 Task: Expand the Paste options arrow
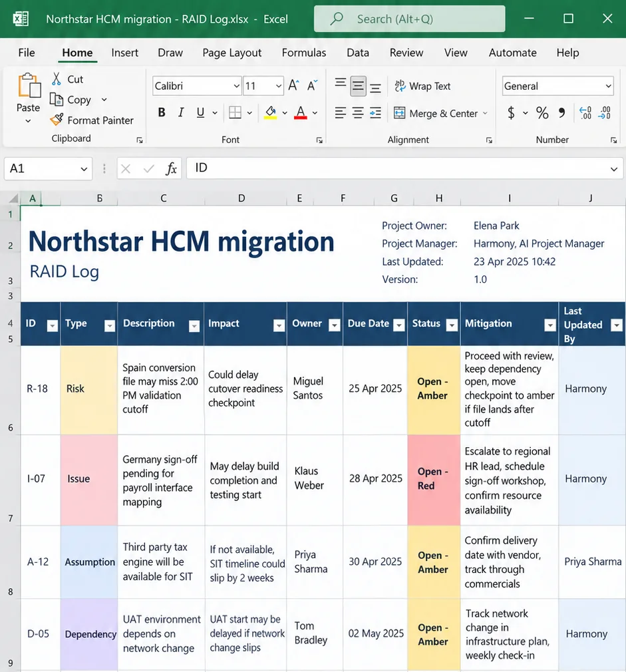tap(29, 121)
